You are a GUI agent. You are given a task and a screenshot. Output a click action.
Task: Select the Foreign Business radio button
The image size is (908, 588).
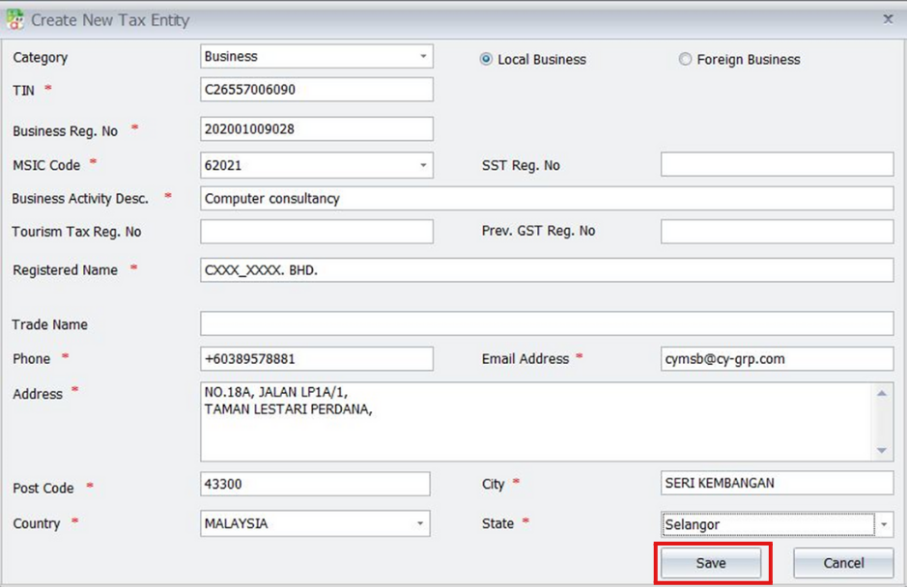[686, 60]
